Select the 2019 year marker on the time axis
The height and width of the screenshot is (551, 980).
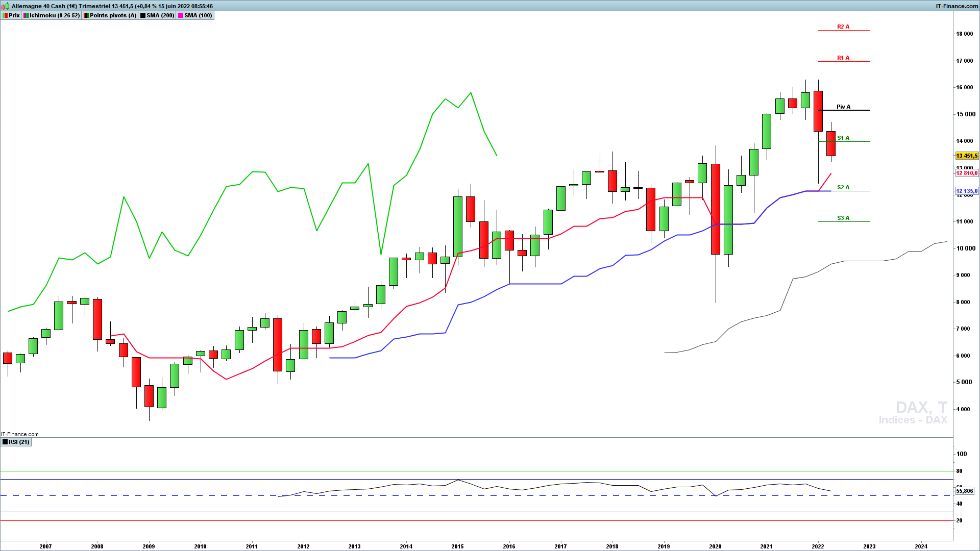pos(664,546)
